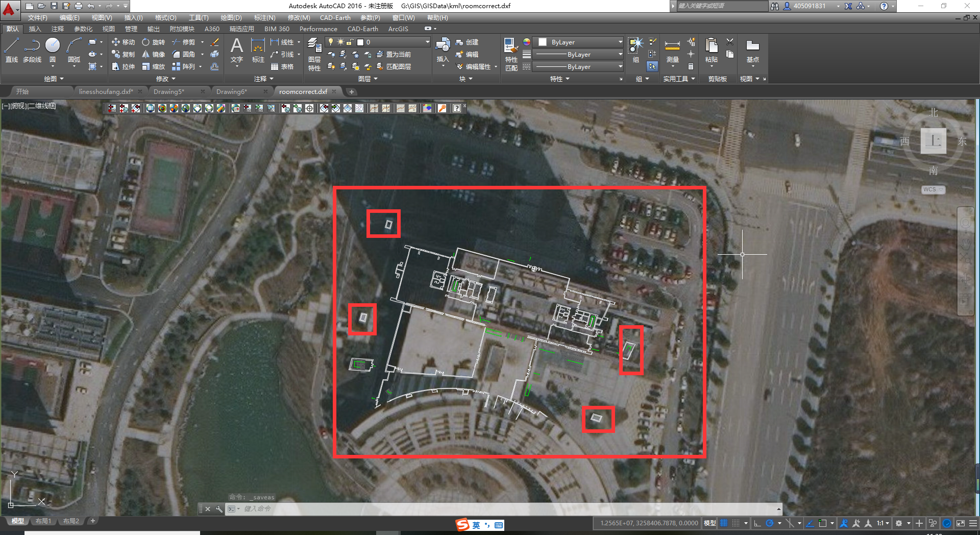
Task: Click Save in quick access toolbar
Action: (54, 6)
